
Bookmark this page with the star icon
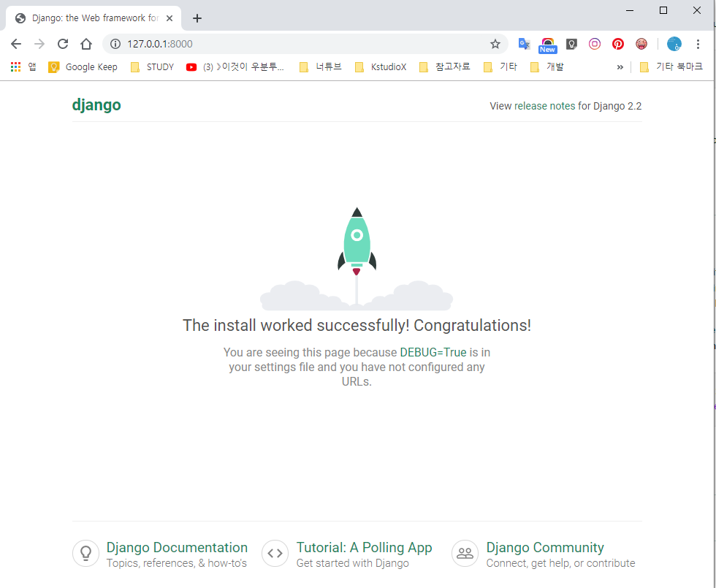point(495,44)
